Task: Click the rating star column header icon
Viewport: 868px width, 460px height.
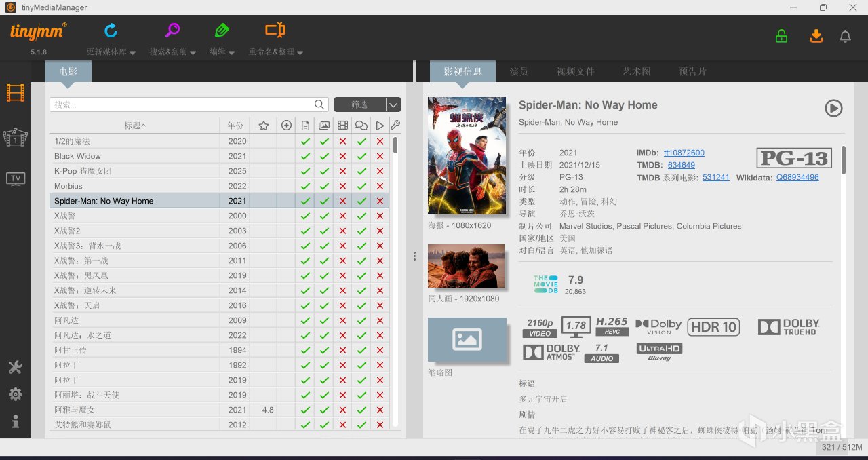Action: point(264,126)
